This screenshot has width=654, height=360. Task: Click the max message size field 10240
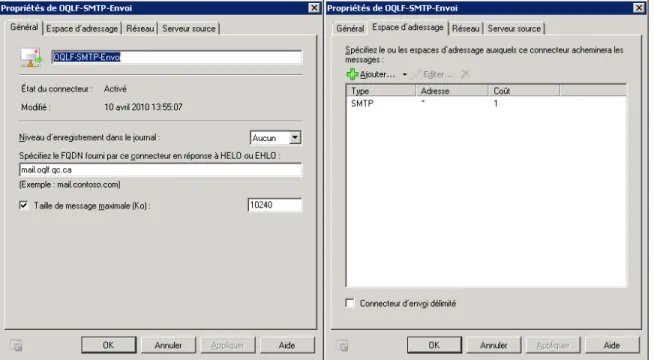(x=274, y=205)
